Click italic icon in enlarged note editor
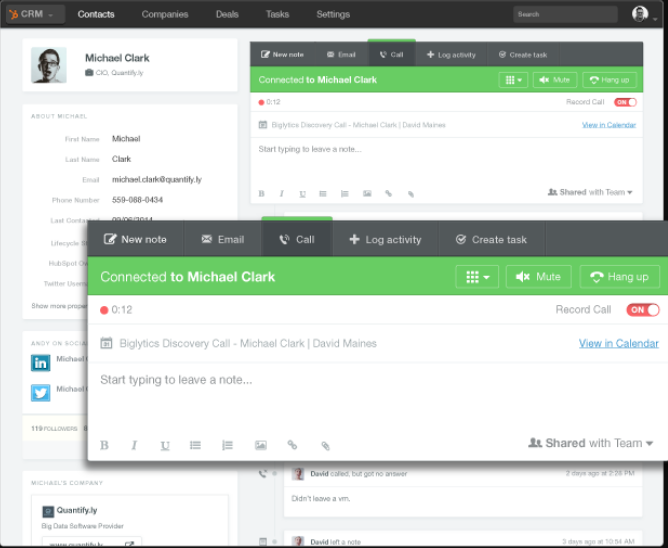The width and height of the screenshot is (668, 548). click(x=134, y=445)
